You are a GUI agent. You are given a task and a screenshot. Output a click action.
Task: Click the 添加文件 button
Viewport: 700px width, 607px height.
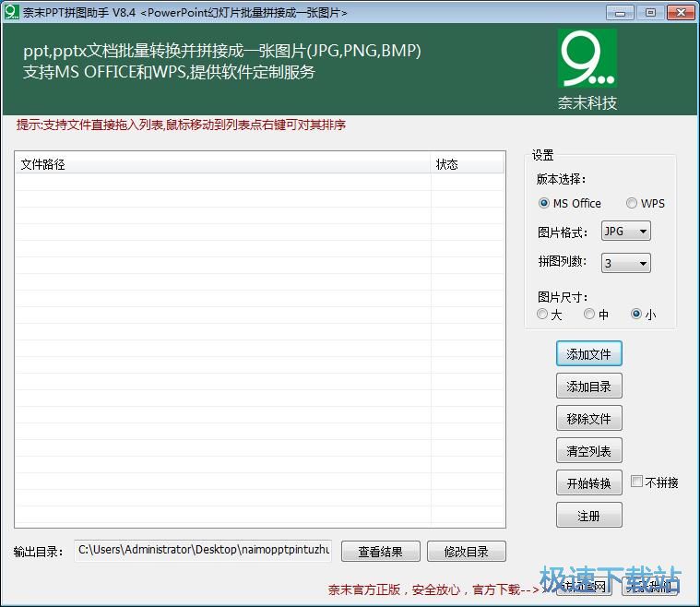(588, 353)
